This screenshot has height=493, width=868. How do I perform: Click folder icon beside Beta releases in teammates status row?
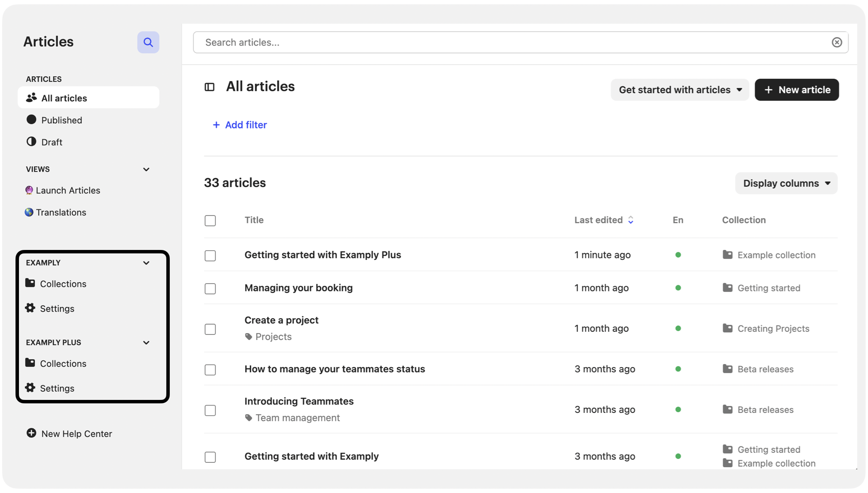pyautogui.click(x=727, y=368)
